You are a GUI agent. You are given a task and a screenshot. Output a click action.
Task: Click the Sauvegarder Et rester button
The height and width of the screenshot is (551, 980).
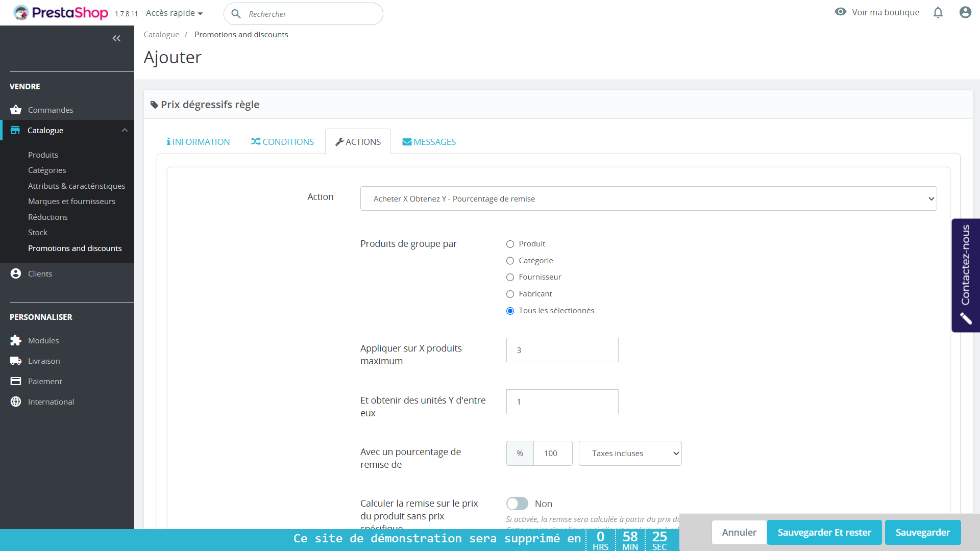point(824,532)
